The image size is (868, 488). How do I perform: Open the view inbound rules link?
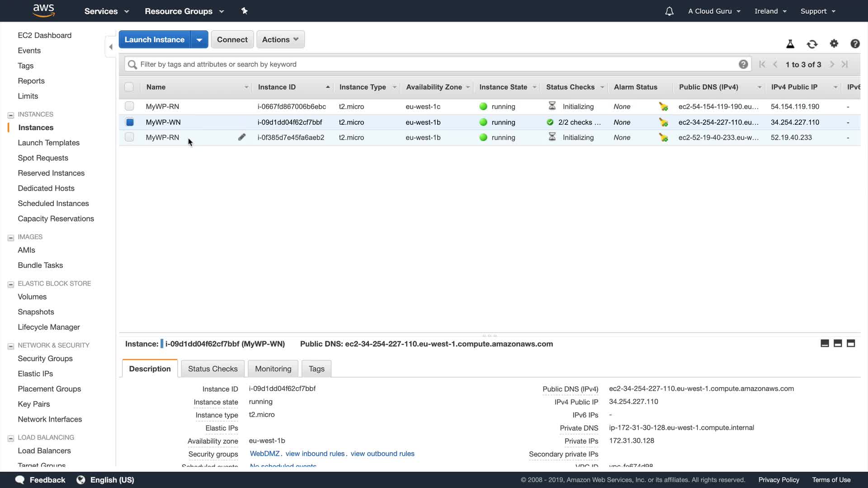[x=315, y=454]
